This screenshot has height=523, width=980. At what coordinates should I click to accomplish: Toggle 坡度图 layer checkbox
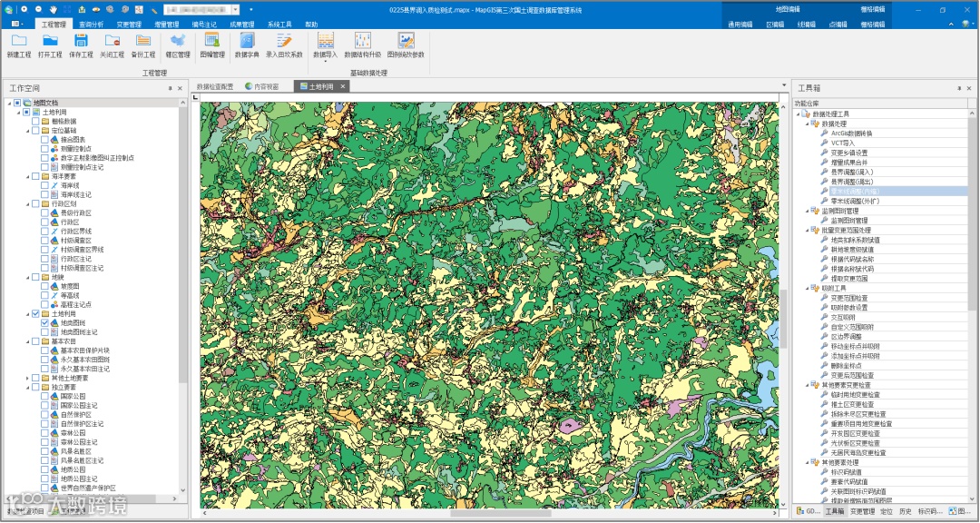click(44, 287)
